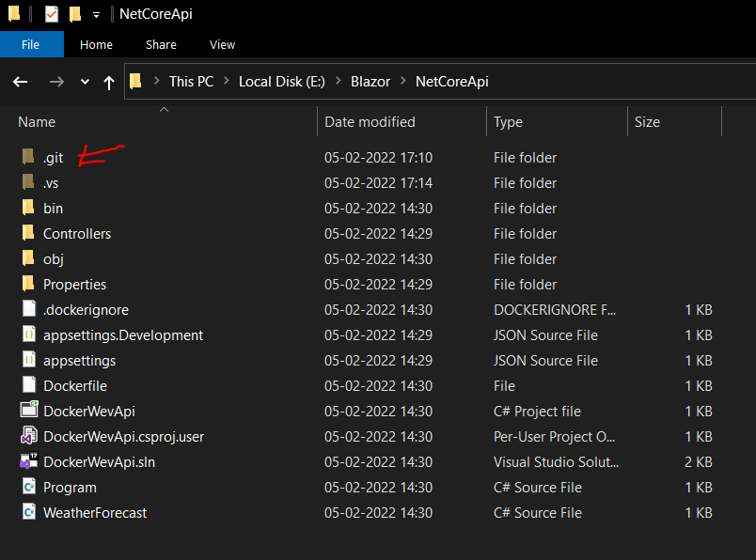Expand the Customize Quick Access Toolbar dropdown
Viewport: 756px width, 560px height.
click(97, 15)
